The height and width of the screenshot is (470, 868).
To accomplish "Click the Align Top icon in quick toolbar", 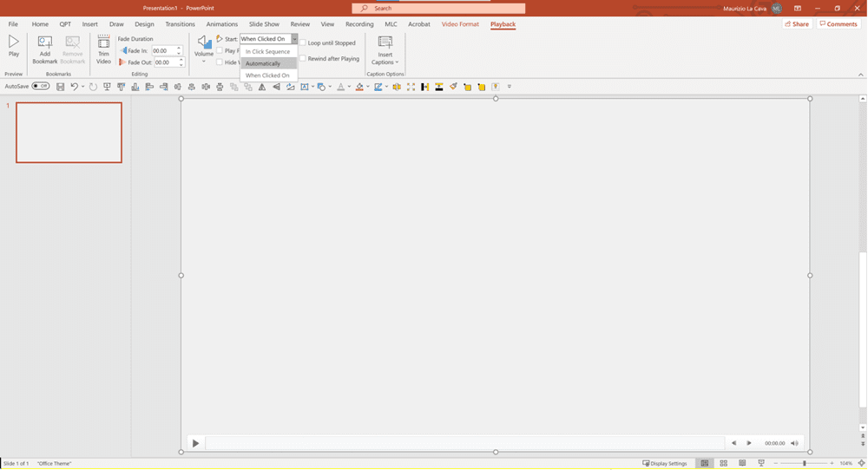I will [122, 87].
